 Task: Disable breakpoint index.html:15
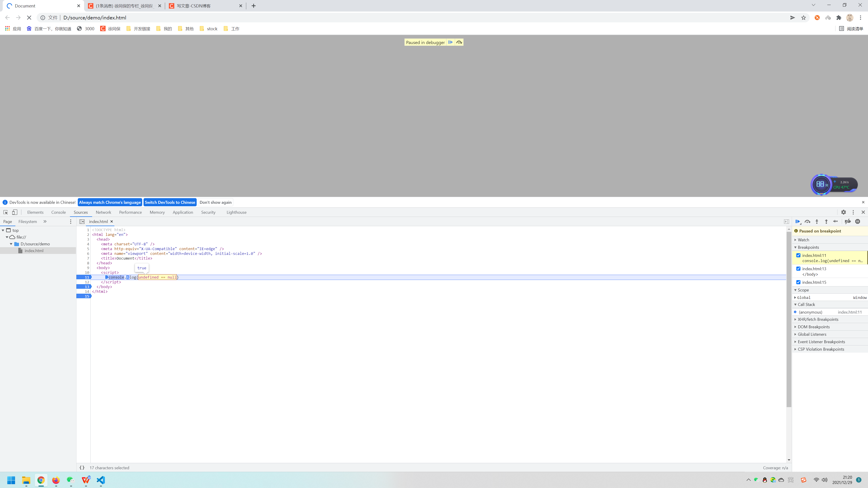[798, 282]
